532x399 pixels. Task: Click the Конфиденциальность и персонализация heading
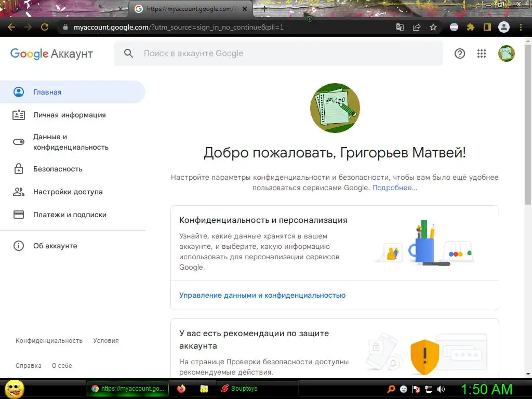(263, 220)
